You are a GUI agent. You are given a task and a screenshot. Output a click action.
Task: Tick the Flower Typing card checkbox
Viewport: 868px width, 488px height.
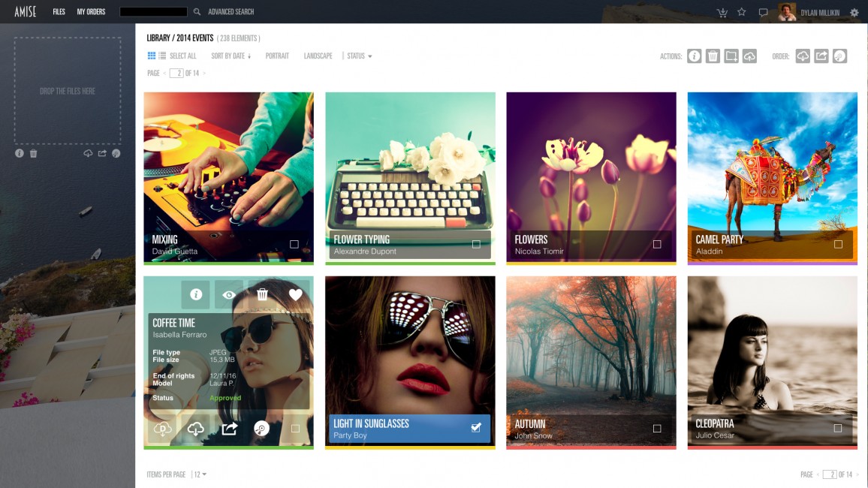tap(476, 244)
